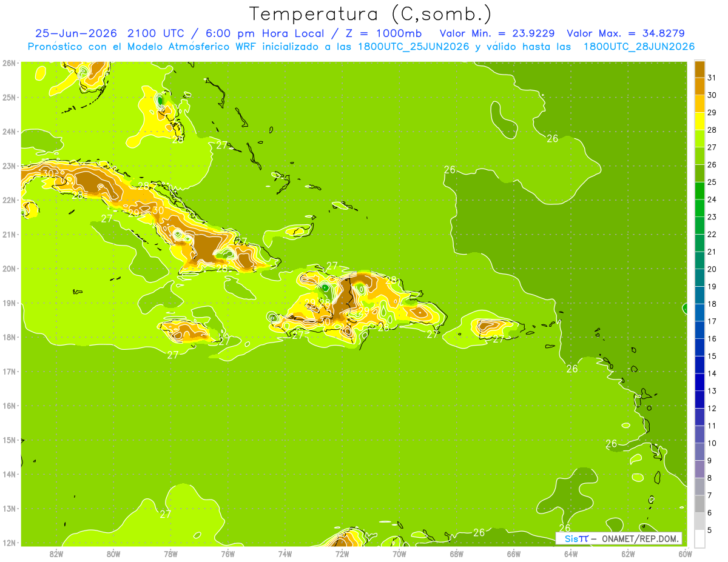Image resolution: width=728 pixels, height=562 pixels.
Task: Select the longitude label "62W"
Action: tap(628, 554)
